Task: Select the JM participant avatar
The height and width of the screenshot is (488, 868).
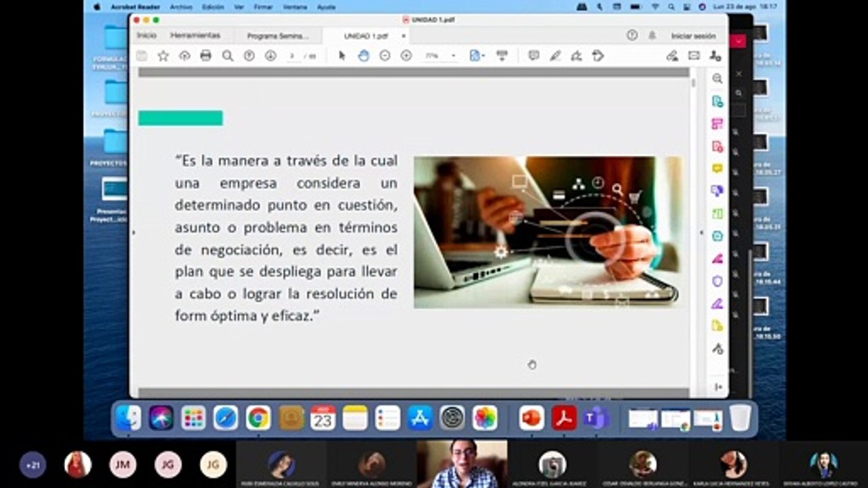Action: (123, 465)
